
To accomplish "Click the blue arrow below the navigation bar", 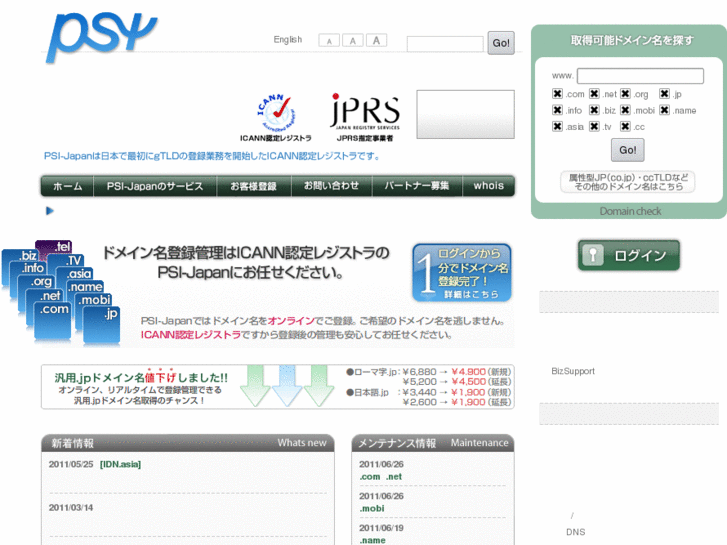I will coord(50,211).
